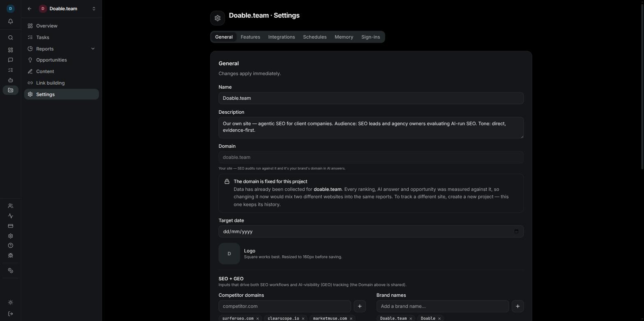Click the Add a brand name input
This screenshot has height=321, width=644.
[x=443, y=306]
